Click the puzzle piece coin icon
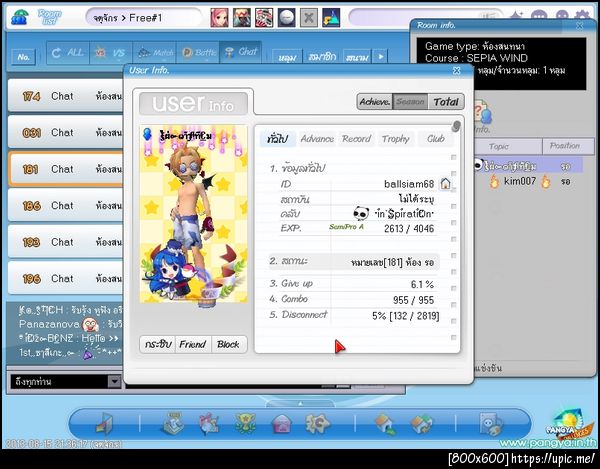Image resolution: width=600 pixels, height=469 pixels. click(x=318, y=424)
